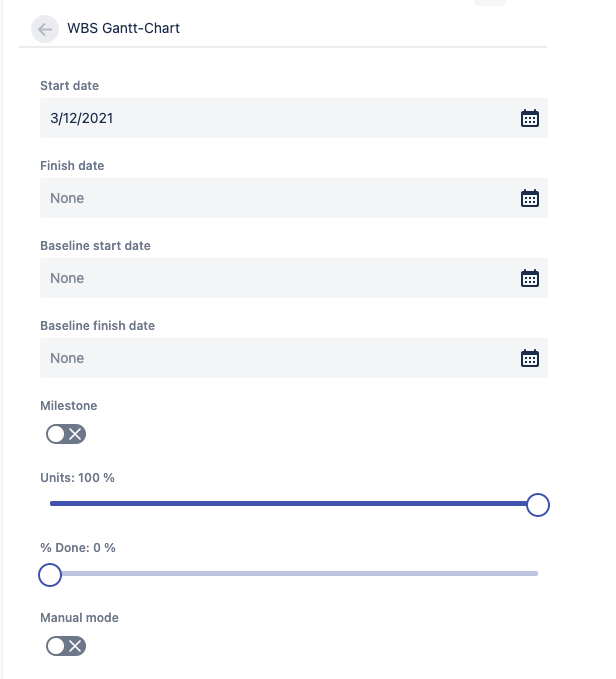Click the WBS Gantt-Chart panel title
Viewport: 616px width, 679px height.
123,29
